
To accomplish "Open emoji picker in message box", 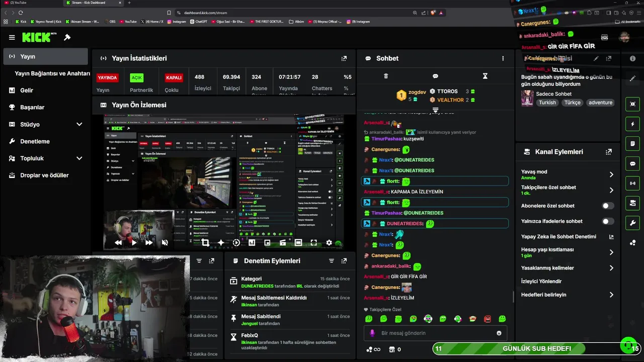I will [499, 333].
